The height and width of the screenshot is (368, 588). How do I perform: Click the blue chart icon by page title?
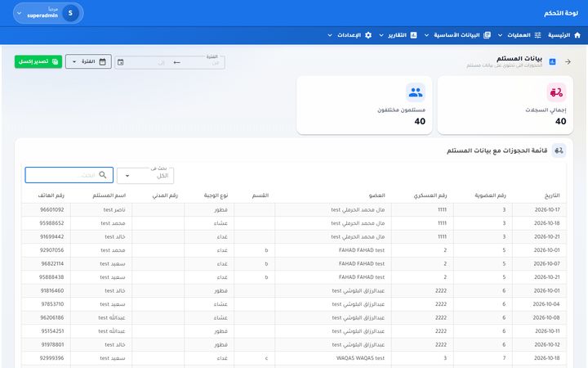(552, 61)
